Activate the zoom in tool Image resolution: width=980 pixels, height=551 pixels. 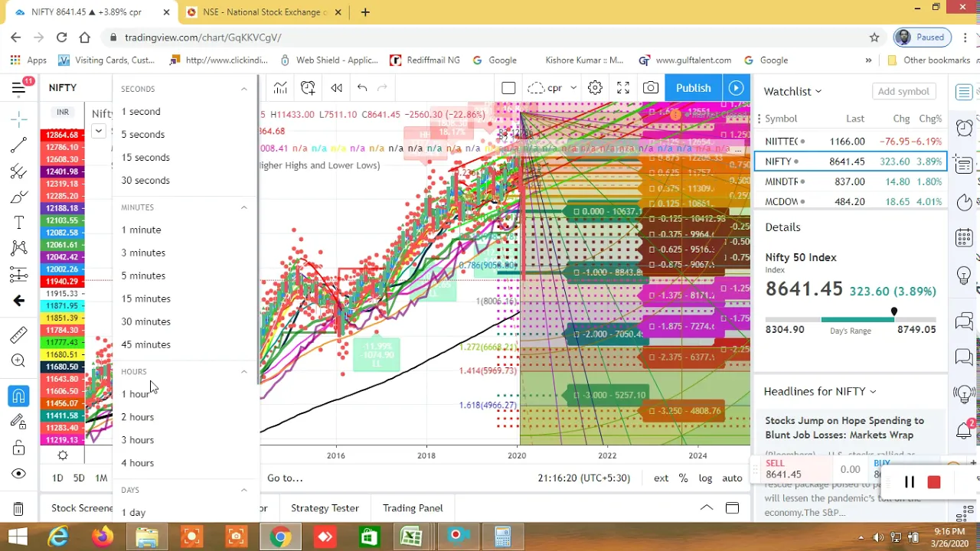click(19, 360)
